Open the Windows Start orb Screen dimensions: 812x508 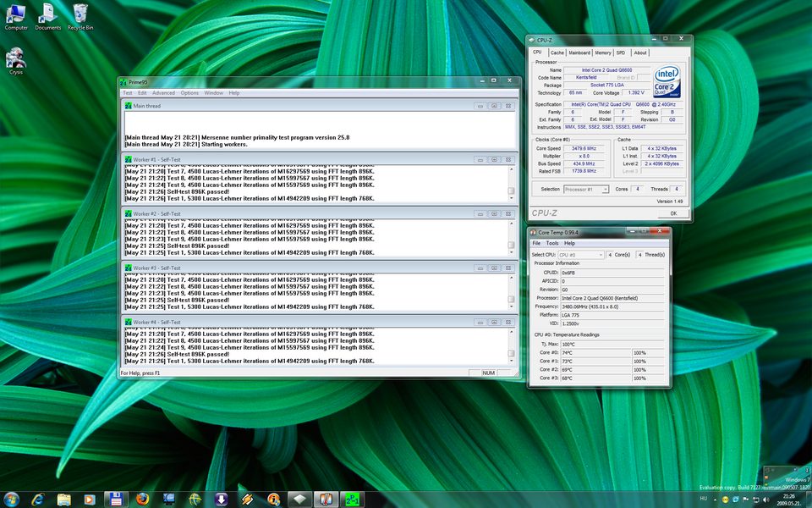click(11, 500)
